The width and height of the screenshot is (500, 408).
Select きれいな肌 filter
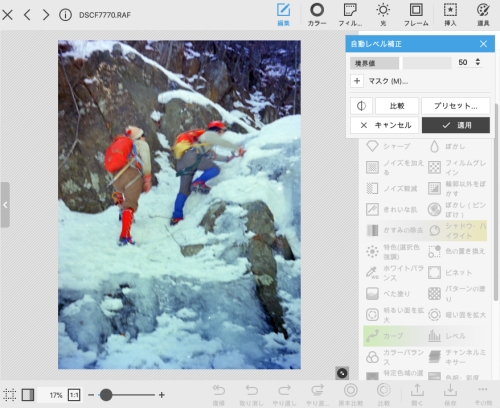click(392, 210)
